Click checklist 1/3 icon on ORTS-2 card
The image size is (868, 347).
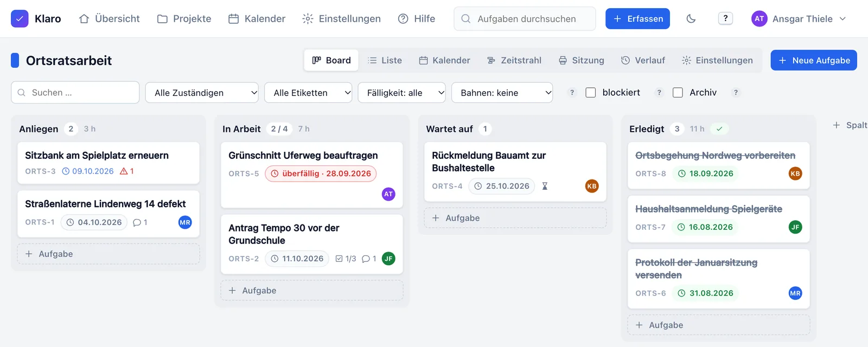click(339, 259)
